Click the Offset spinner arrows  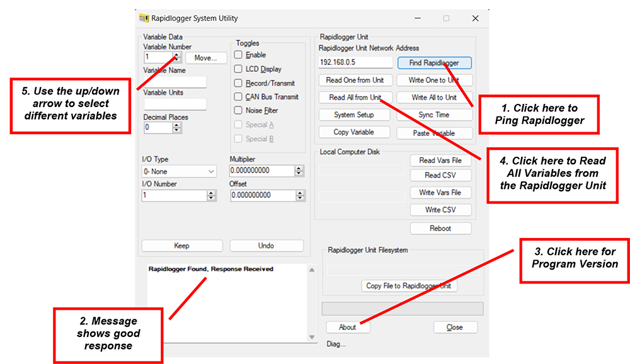click(300, 196)
